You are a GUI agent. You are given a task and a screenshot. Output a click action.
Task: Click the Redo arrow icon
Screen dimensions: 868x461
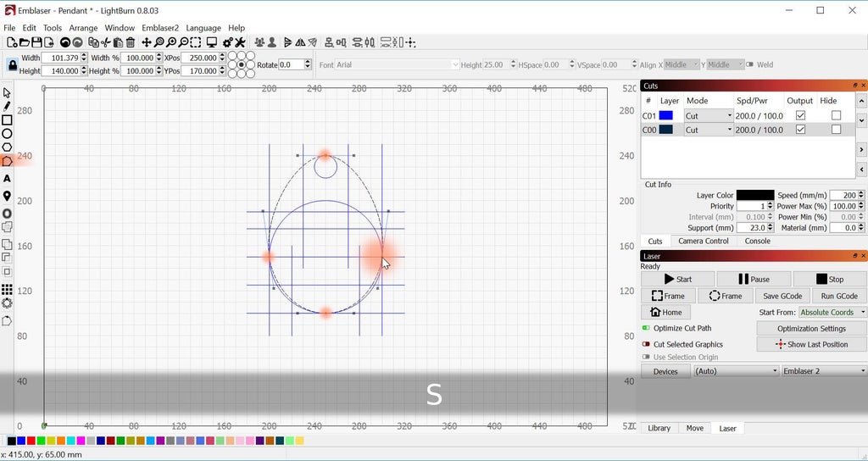(77, 42)
